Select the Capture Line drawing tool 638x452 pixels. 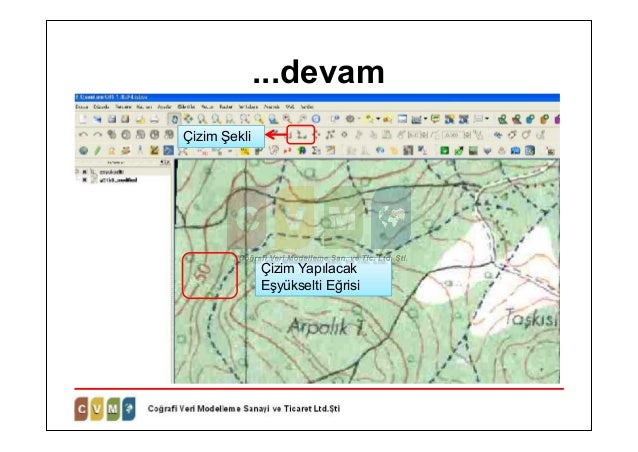(x=302, y=135)
